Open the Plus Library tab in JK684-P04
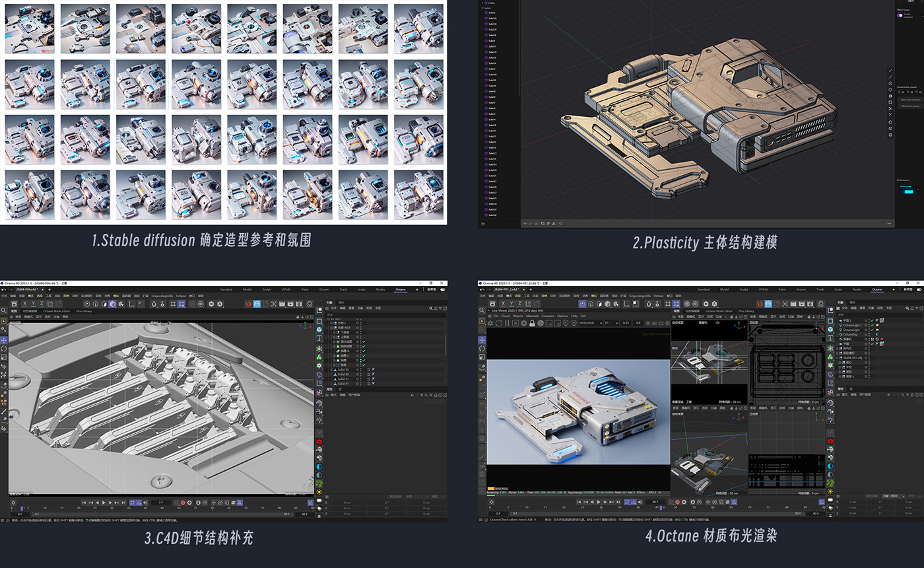 84,310
